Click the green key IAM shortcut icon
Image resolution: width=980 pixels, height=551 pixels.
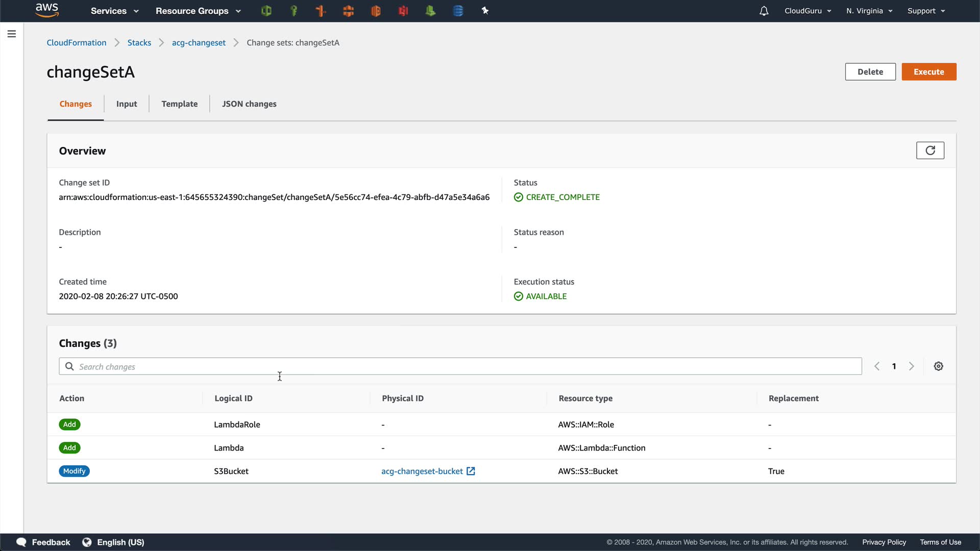click(x=293, y=11)
